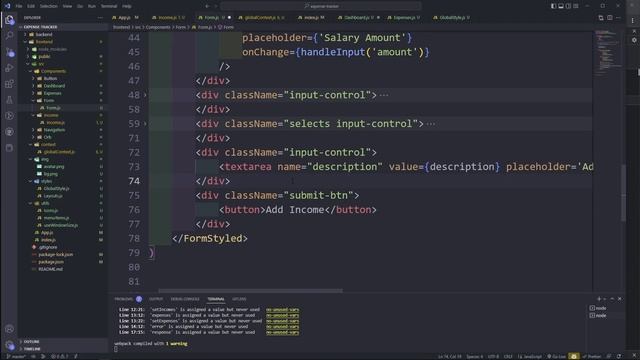Screen dimensions: 640x360
Task: Open the Search view in activity bar
Action: (x=9, y=36)
